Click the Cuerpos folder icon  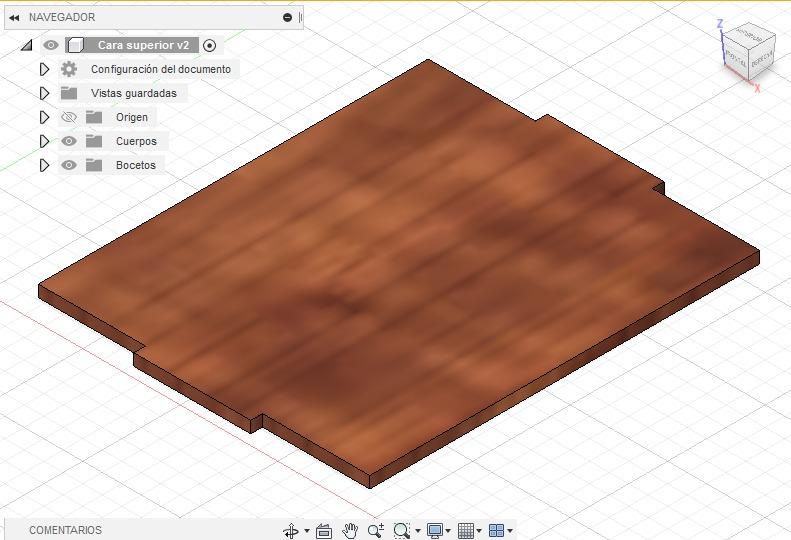(x=94, y=141)
